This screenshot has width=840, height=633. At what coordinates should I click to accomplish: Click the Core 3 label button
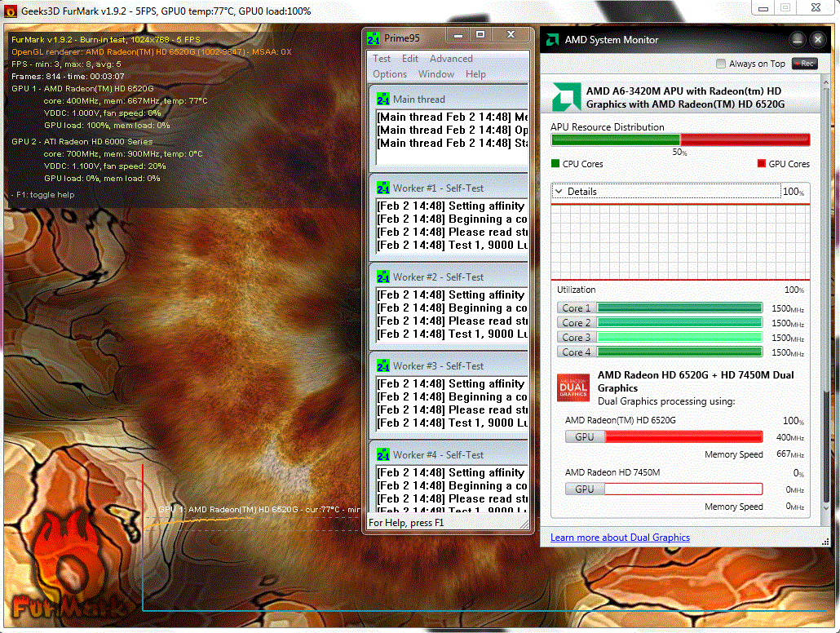pyautogui.click(x=577, y=338)
